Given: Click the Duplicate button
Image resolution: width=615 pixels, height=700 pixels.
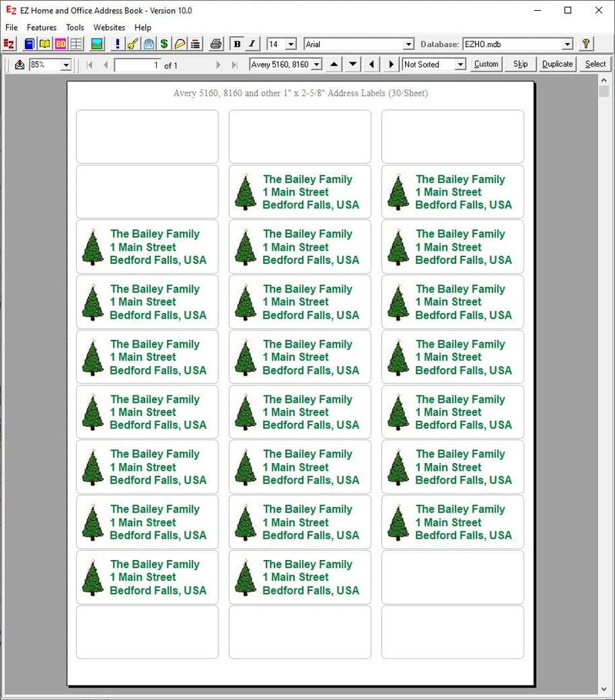Looking at the screenshot, I should tap(557, 65).
